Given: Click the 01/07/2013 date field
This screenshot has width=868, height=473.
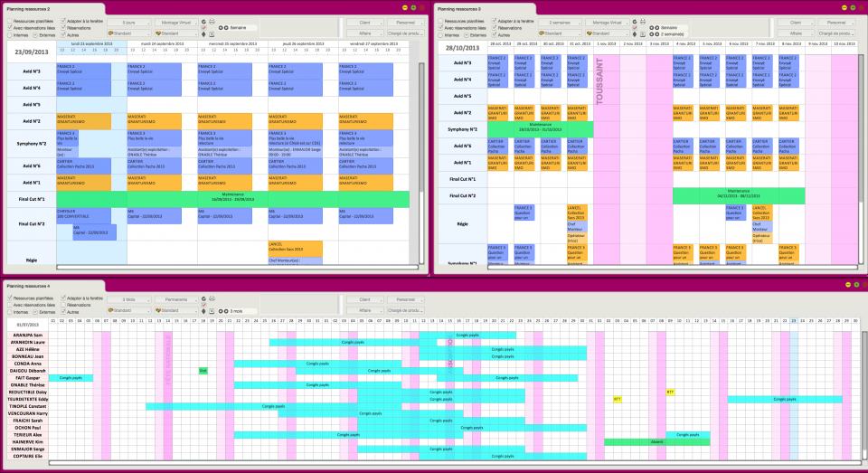Looking at the screenshot, I should click(x=28, y=325).
